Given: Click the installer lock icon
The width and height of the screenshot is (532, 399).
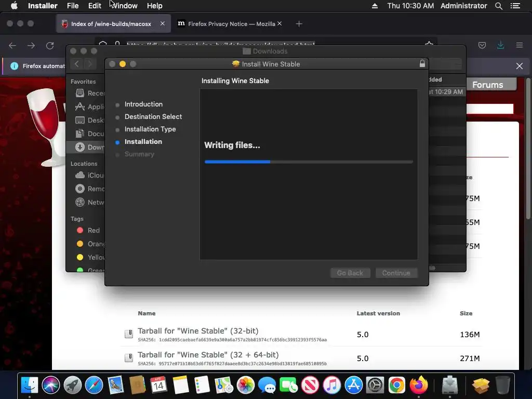Looking at the screenshot, I should (x=422, y=63).
